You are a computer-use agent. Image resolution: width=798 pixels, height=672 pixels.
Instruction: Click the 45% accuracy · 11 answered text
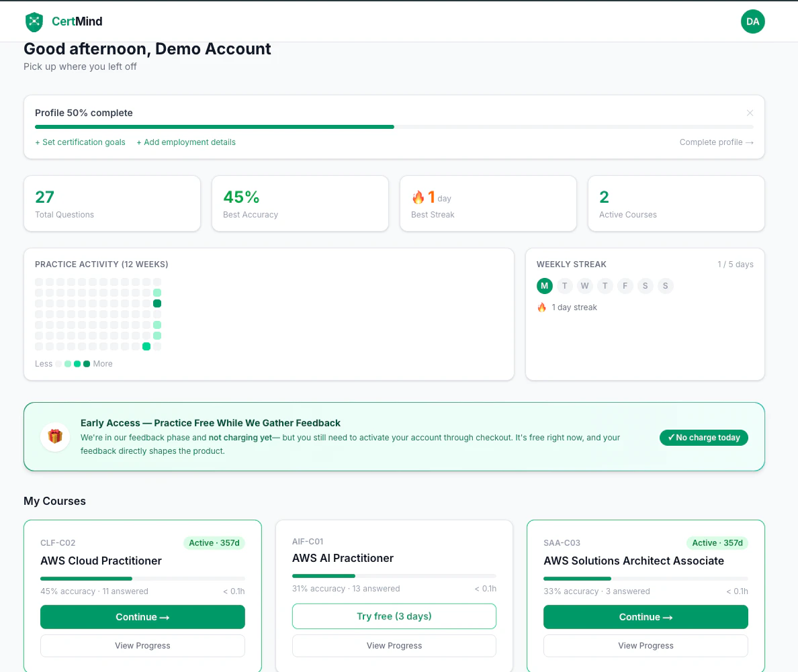(94, 591)
